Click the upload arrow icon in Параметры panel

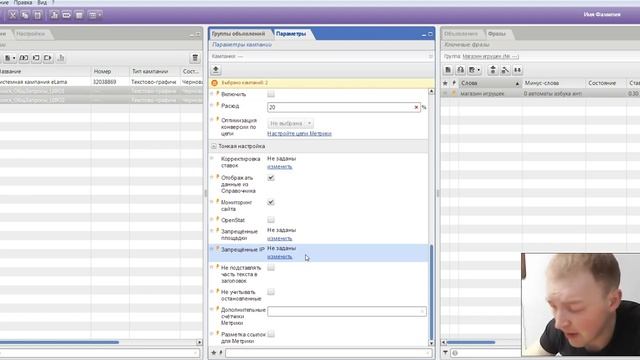pos(216,70)
